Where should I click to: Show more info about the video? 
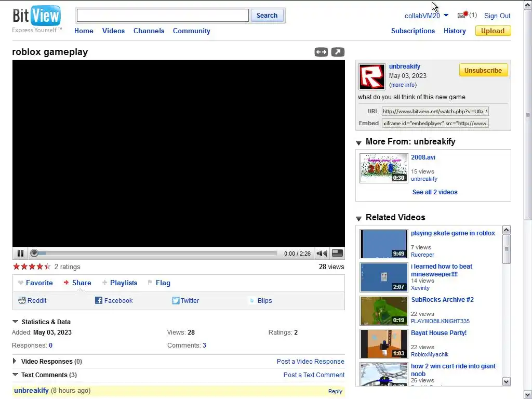pyautogui.click(x=403, y=85)
